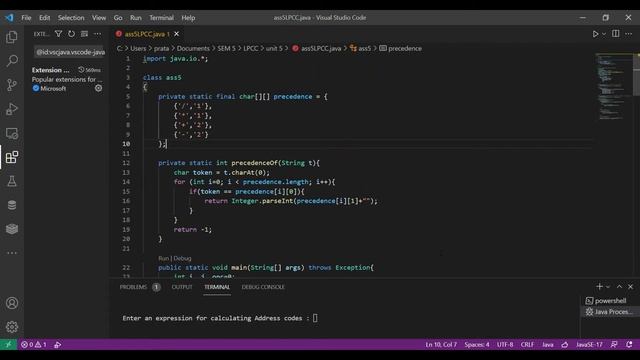Open the Remote Explorer view

[x=12, y=133]
